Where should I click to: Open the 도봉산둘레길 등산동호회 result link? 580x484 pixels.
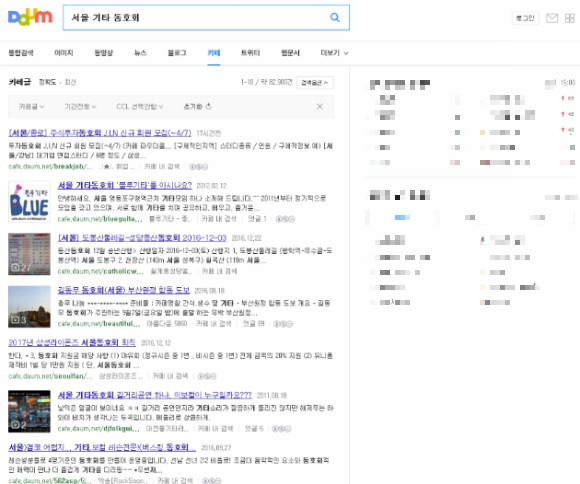point(142,238)
